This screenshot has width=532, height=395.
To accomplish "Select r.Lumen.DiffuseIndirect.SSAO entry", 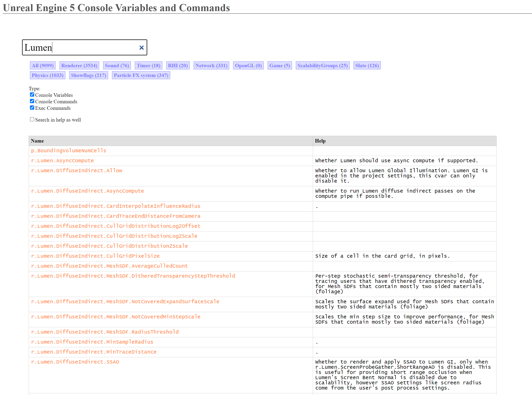I will [75, 362].
